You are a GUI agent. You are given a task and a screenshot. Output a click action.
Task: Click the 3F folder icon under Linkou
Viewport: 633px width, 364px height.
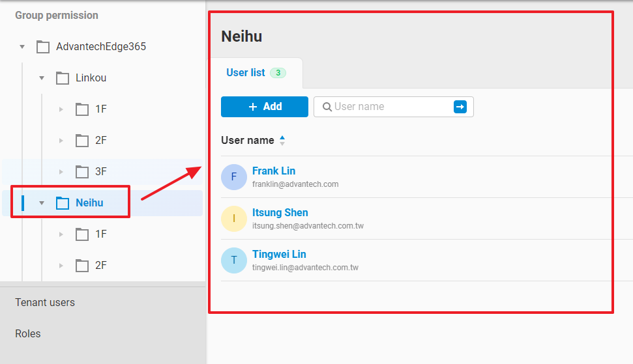(82, 172)
